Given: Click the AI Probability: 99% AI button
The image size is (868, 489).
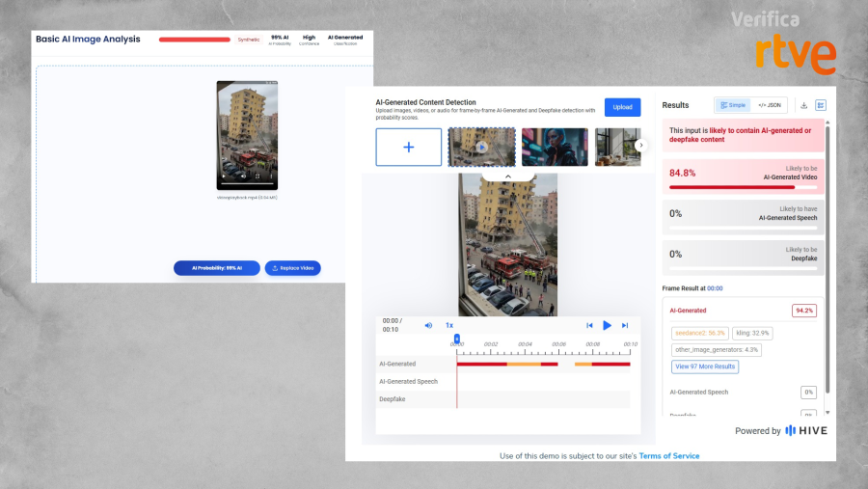Looking at the screenshot, I should (217, 268).
